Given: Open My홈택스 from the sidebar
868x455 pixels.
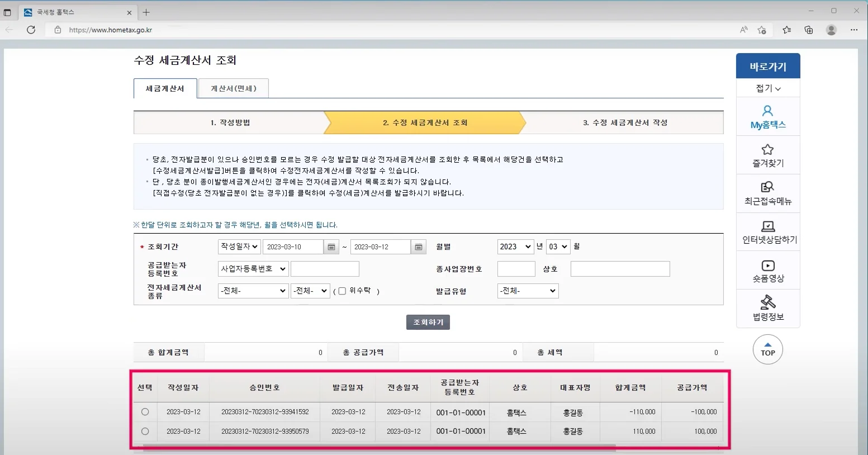Looking at the screenshot, I should pyautogui.click(x=767, y=116).
